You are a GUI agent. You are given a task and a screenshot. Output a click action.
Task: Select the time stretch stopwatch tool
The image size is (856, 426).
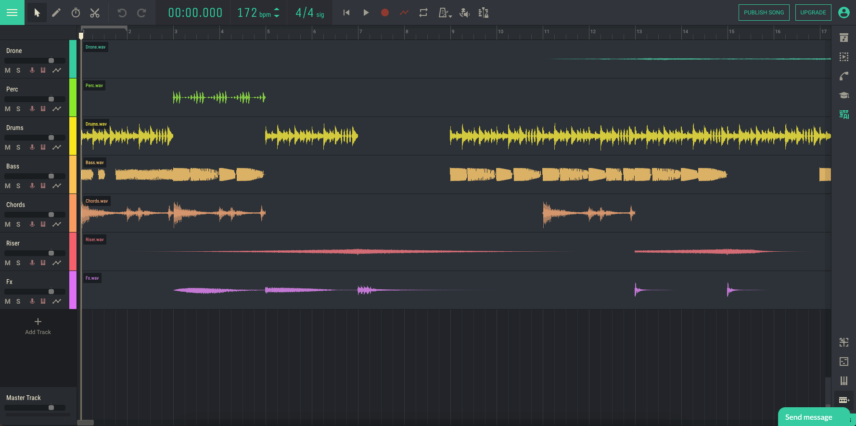(76, 13)
